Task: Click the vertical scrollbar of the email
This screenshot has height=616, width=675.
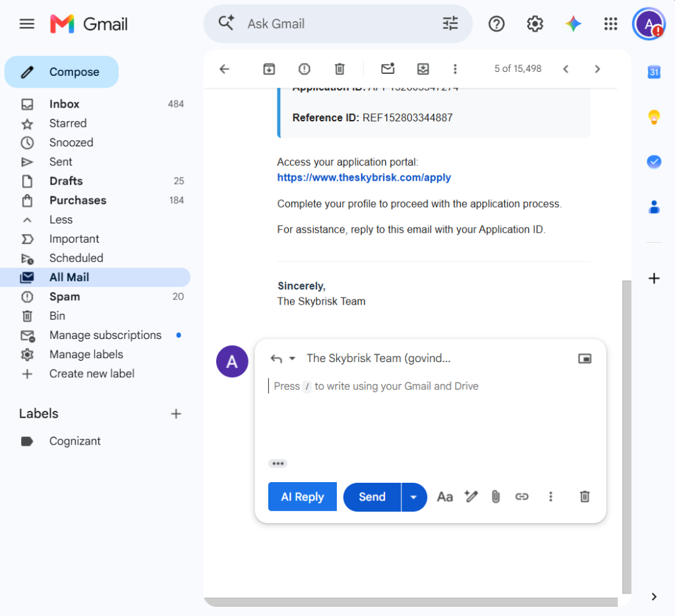Action: point(626,437)
